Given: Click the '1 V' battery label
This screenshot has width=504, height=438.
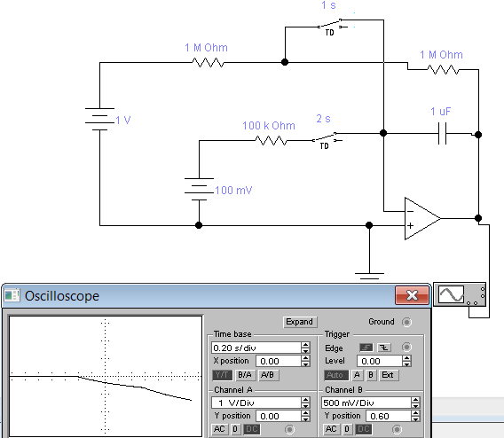Looking at the screenshot, I should coord(123,120).
